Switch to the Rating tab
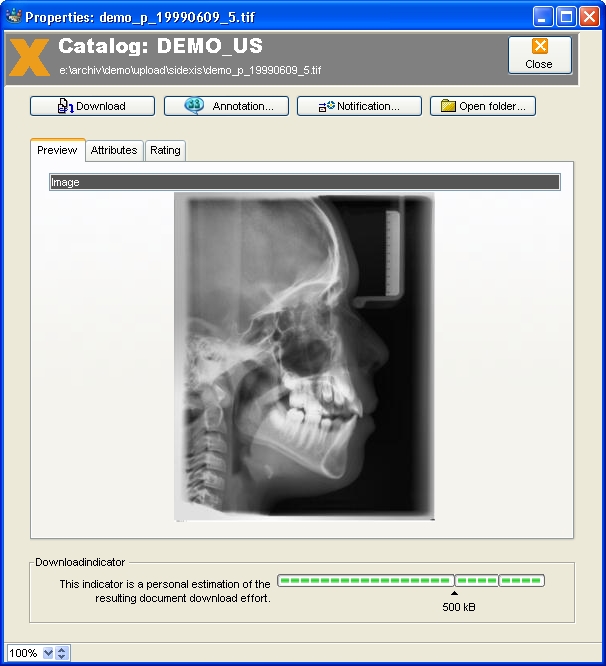Image resolution: width=606 pixels, height=666 pixels. click(x=165, y=150)
